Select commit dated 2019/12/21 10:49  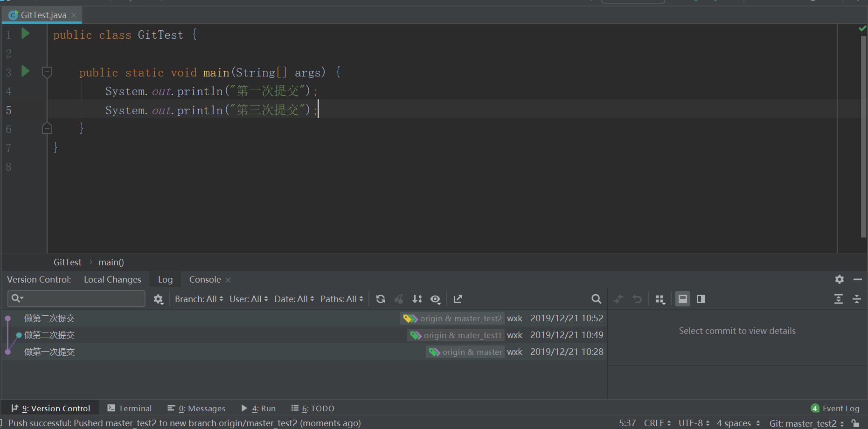(304, 335)
